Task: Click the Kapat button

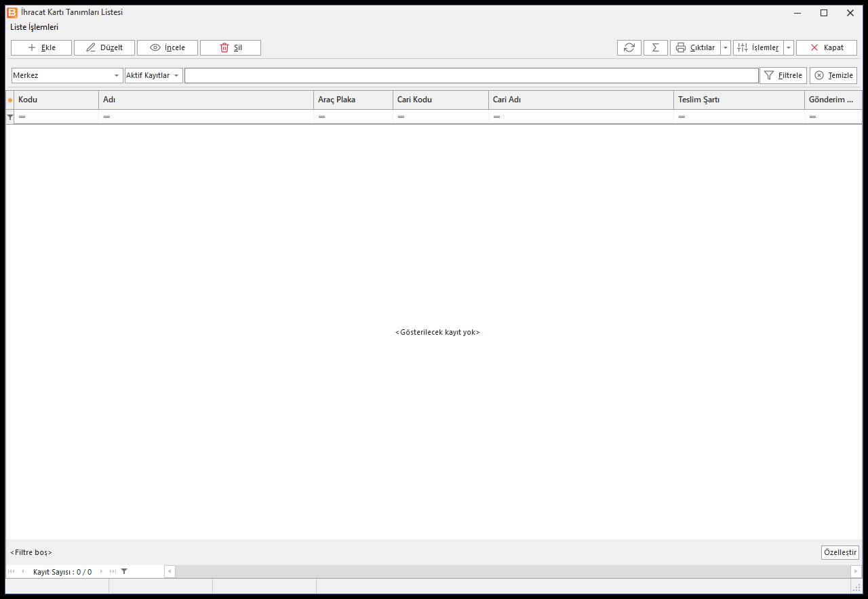Action: [x=827, y=47]
